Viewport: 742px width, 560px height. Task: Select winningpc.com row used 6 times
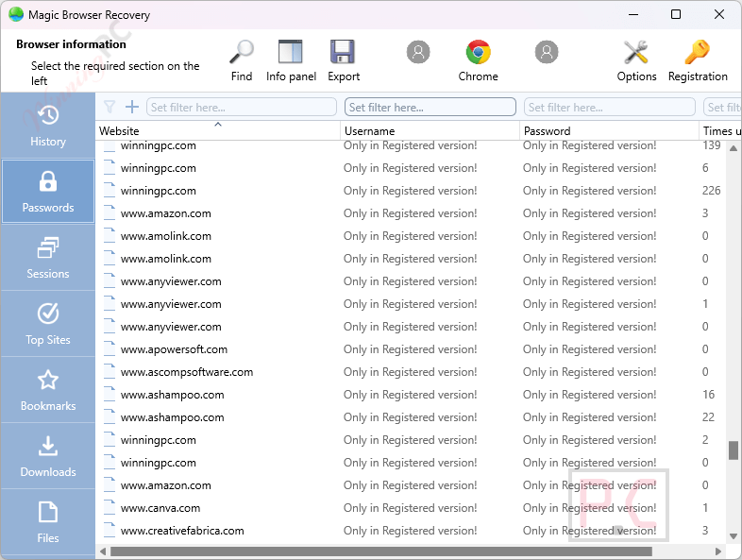(411, 168)
